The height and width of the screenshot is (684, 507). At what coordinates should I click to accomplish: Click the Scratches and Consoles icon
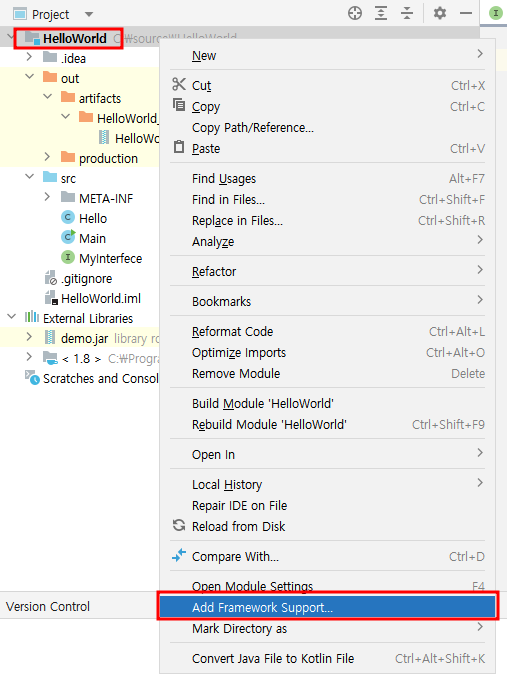[32, 377]
